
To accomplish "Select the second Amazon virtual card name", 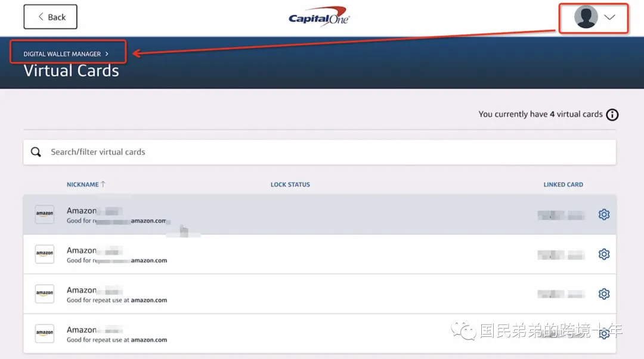I will (x=82, y=250).
